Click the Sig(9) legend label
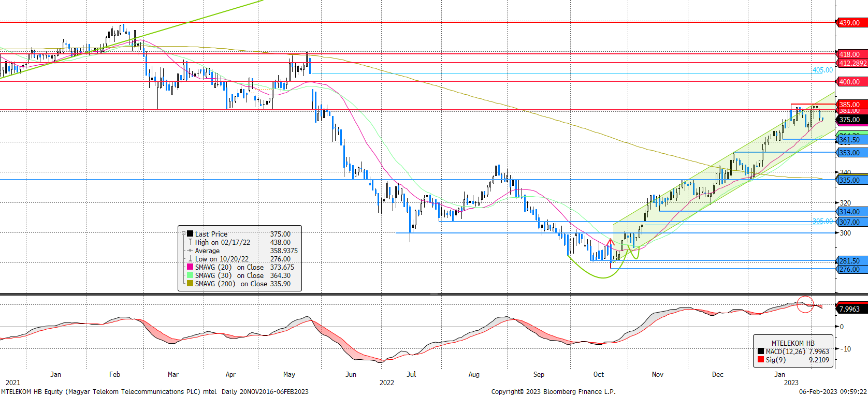The image size is (868, 396). point(776,360)
